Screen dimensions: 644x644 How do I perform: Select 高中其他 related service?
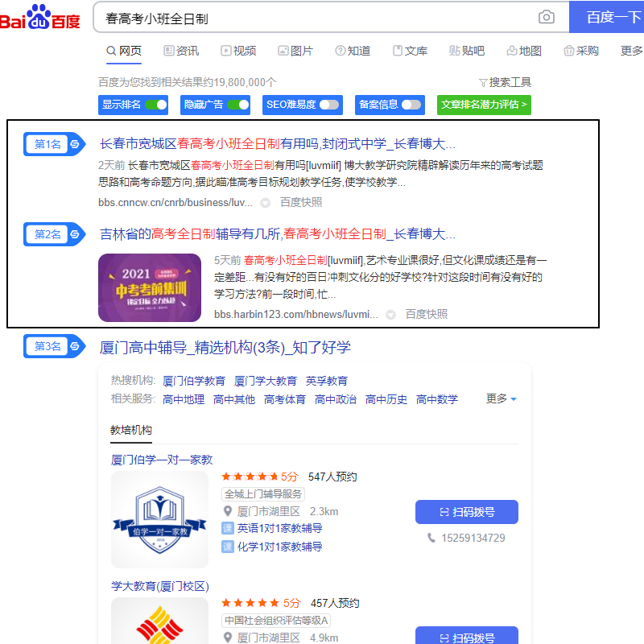234,399
